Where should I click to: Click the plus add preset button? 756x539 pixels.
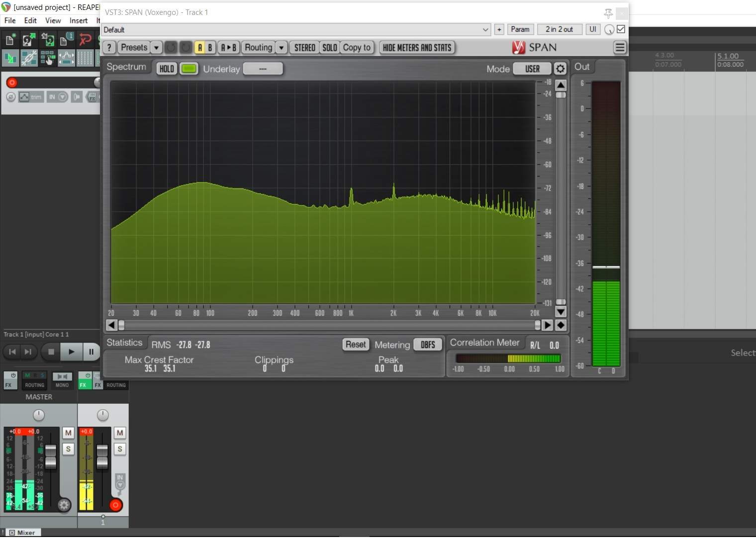coord(499,29)
